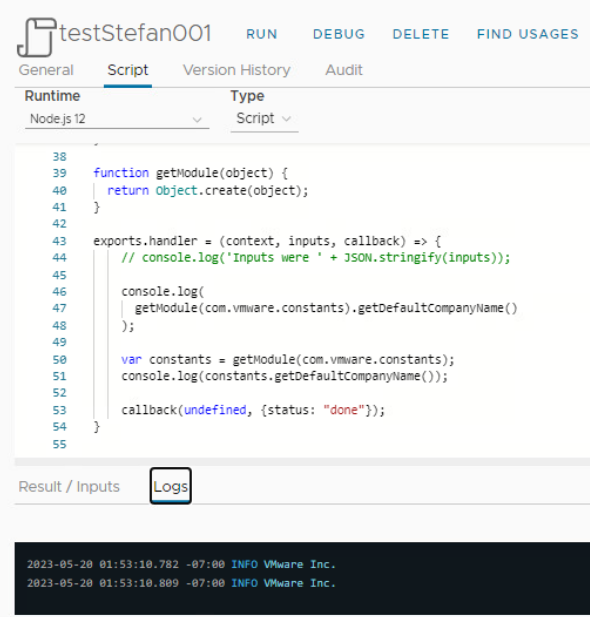Click console.log(constants.getDefaultCompanyName()) line
Screen dimensions: 590x617
pos(285,376)
